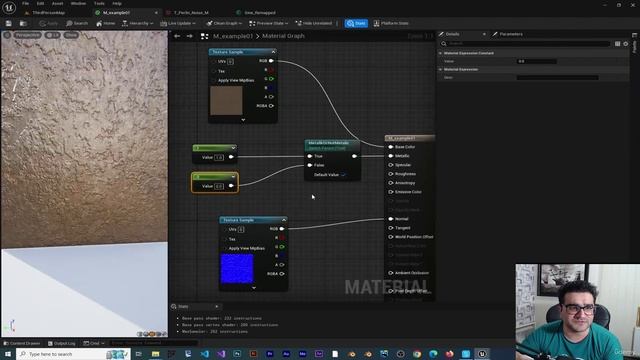The width and height of the screenshot is (640, 360).
Task: Switch to the T_Perlin_Noise_M tab
Action: (191, 13)
